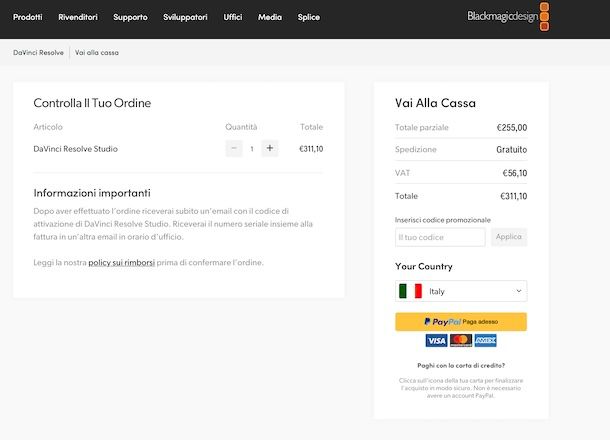
Task: Click the Gratuito shipping value
Action: tap(512, 150)
